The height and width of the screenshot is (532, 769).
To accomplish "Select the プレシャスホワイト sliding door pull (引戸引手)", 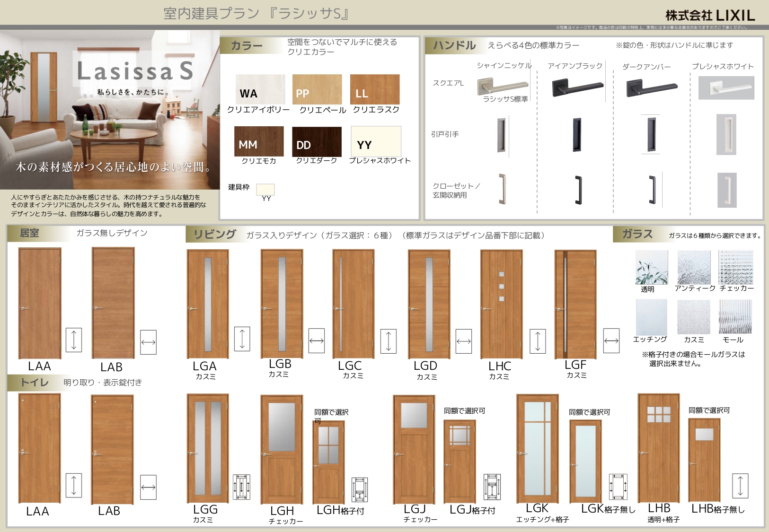I will coord(726,134).
